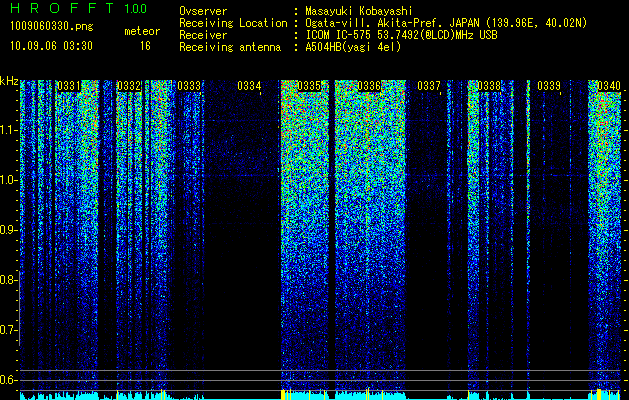Viewport: 629px width, 400px height.
Task: Click the HROFFT 1.0.0 title text
Action: 79,8
